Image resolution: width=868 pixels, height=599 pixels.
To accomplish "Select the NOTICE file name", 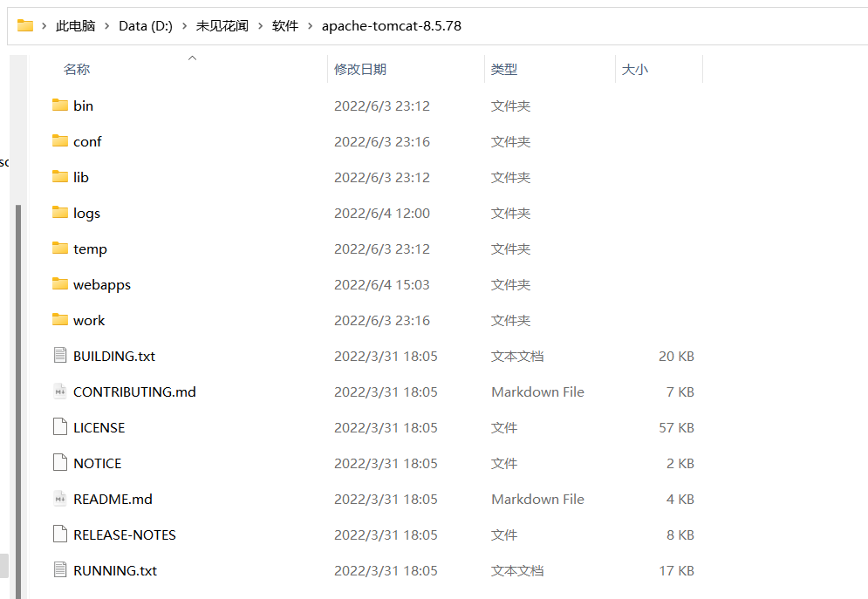I will [98, 463].
